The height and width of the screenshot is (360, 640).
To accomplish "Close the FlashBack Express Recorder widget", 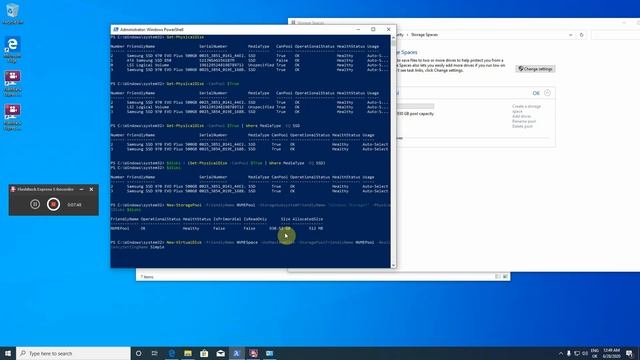I will 91,189.
